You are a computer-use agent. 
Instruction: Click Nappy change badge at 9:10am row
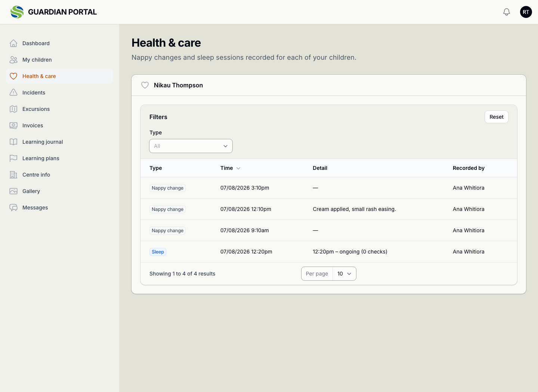tap(167, 231)
